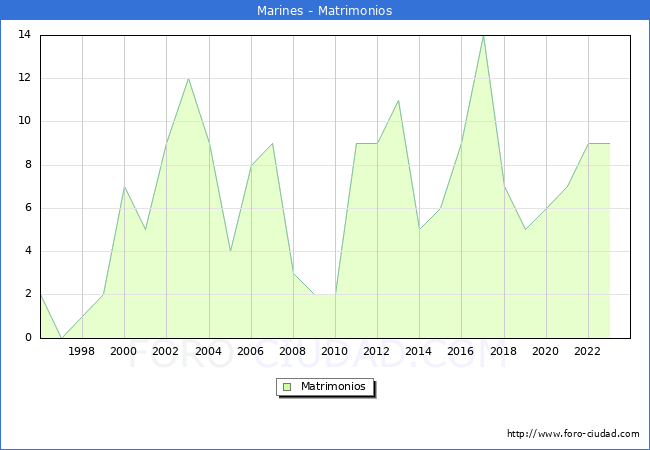The width and height of the screenshot is (650, 450).
Task: Select the 2022 x-axis label
Action: coord(588,351)
